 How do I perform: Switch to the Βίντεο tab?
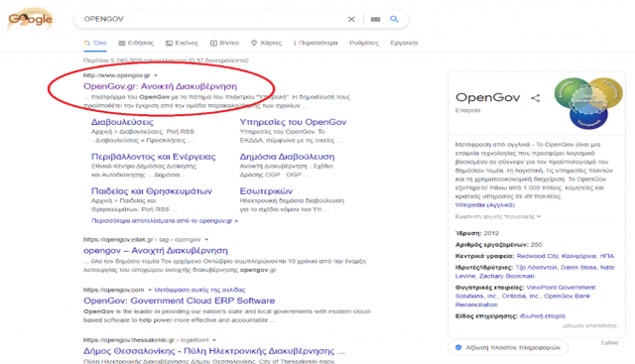[x=224, y=43]
